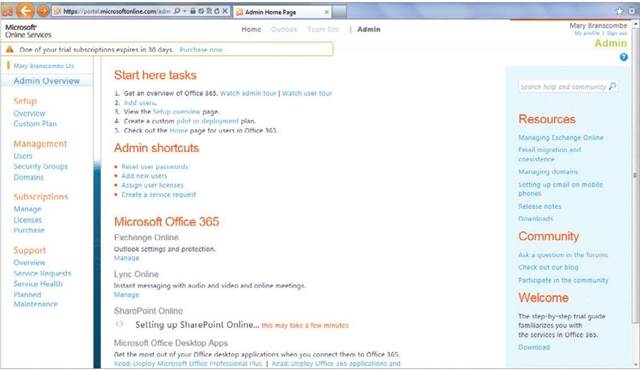Click Reset user passwords shortcut
Viewport: 640px width, 370px height.
pyautogui.click(x=155, y=166)
